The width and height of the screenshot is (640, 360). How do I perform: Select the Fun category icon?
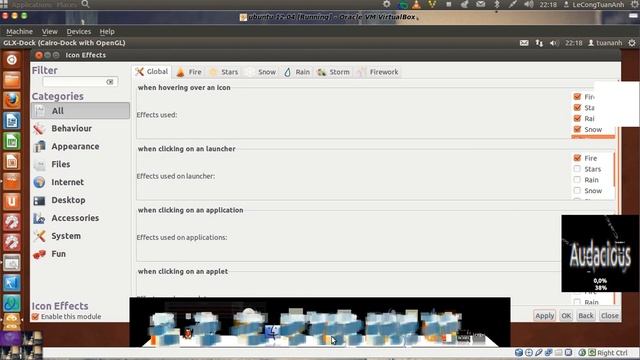(39, 254)
